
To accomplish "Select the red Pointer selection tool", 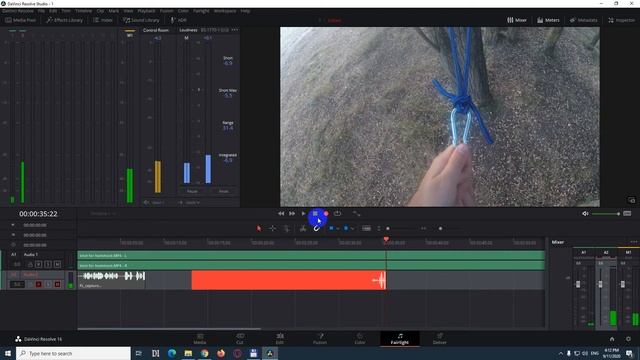I will [259, 229].
